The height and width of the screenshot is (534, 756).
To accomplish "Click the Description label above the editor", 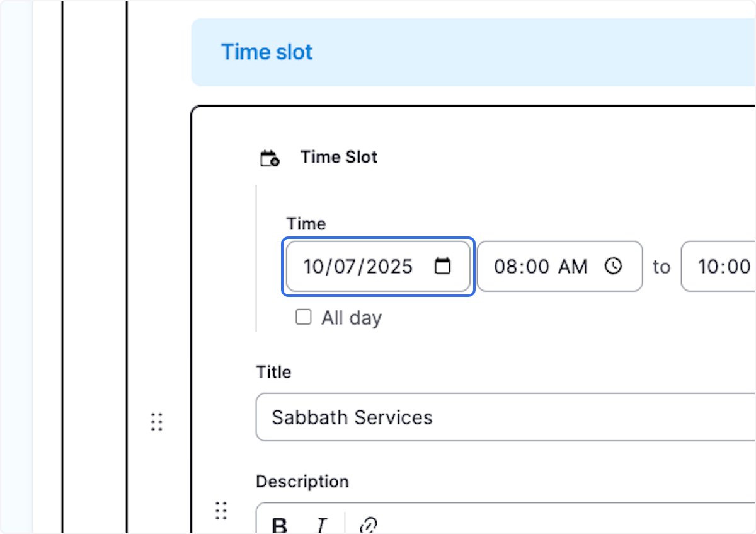I will tap(302, 481).
